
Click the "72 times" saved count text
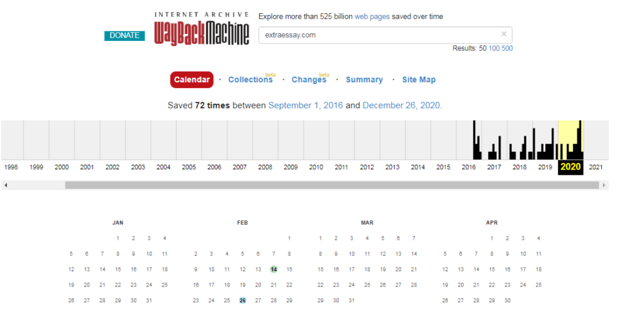[x=213, y=106]
